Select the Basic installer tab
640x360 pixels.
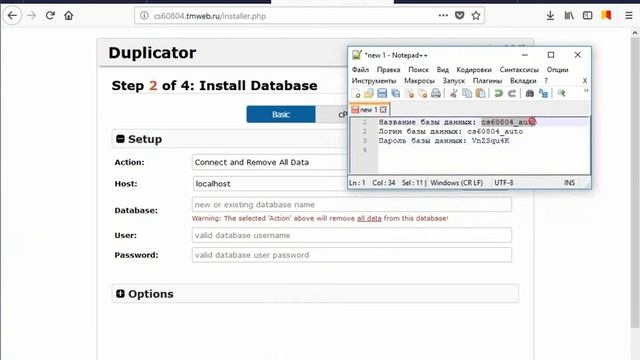point(281,114)
